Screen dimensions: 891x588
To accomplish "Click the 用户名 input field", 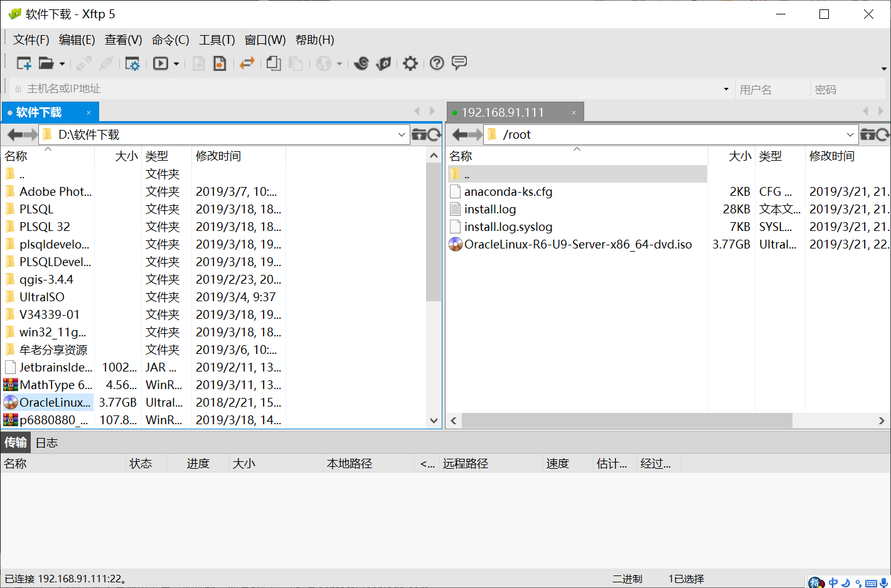I will click(772, 89).
